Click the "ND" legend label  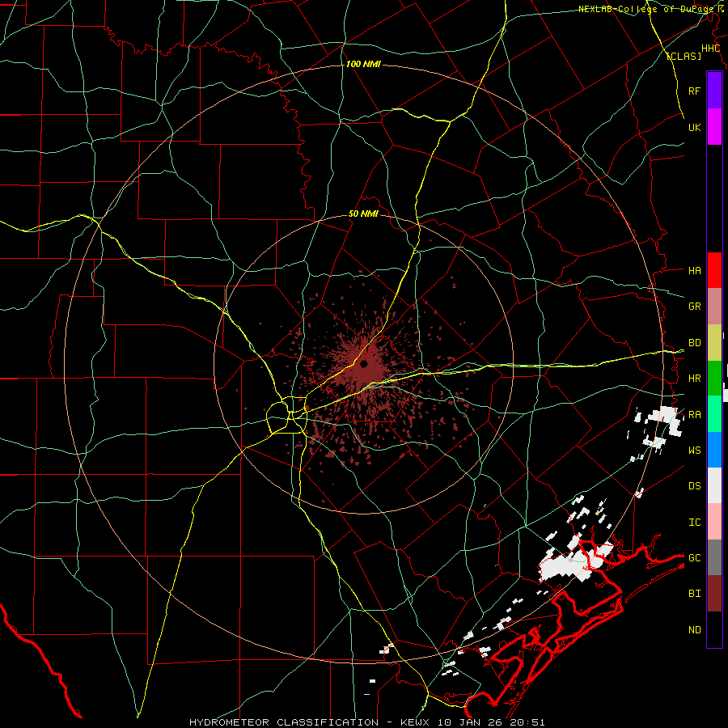694,629
